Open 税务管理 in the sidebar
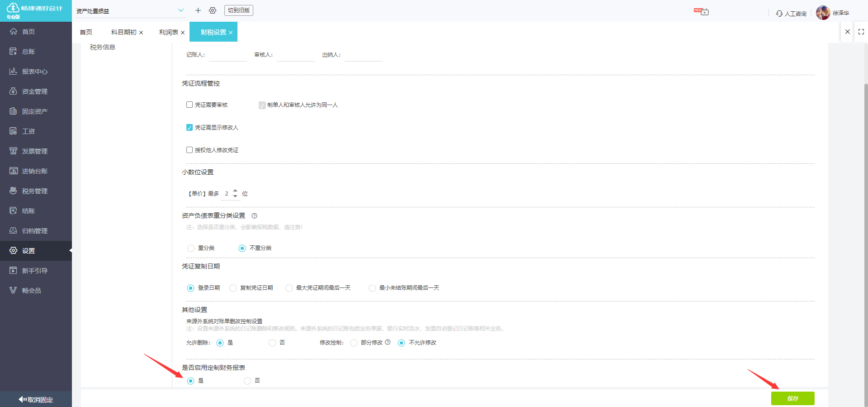This screenshot has height=407, width=868. [35, 191]
